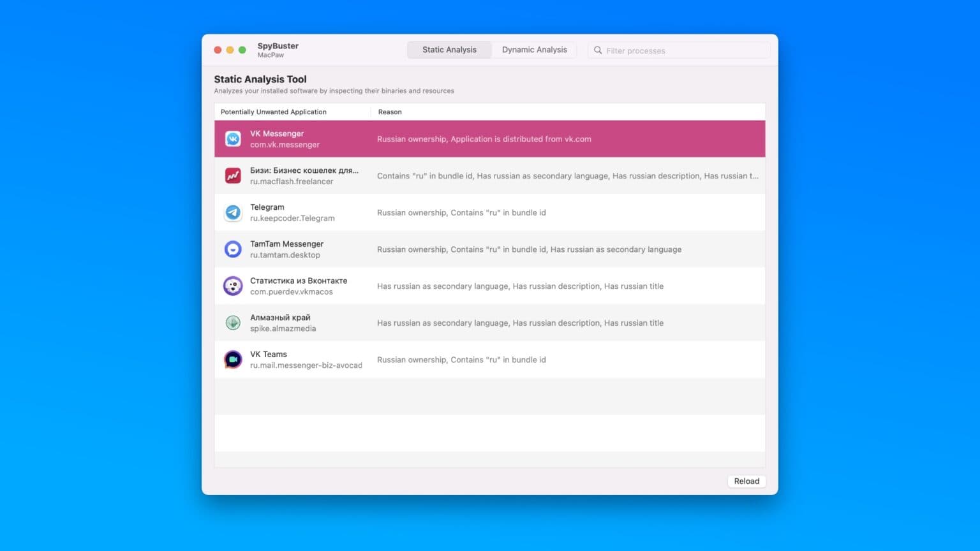Select the Алмазный край app icon
The image size is (980, 551).
pyautogui.click(x=233, y=323)
